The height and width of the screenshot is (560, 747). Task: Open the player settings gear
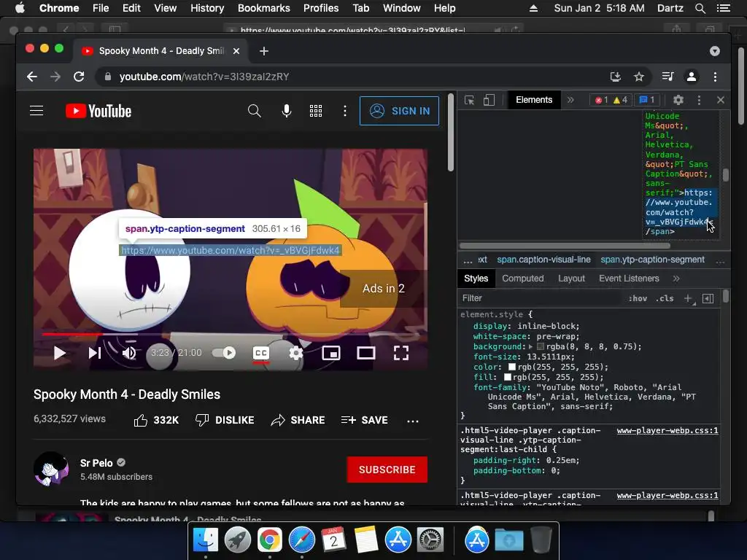click(x=296, y=353)
